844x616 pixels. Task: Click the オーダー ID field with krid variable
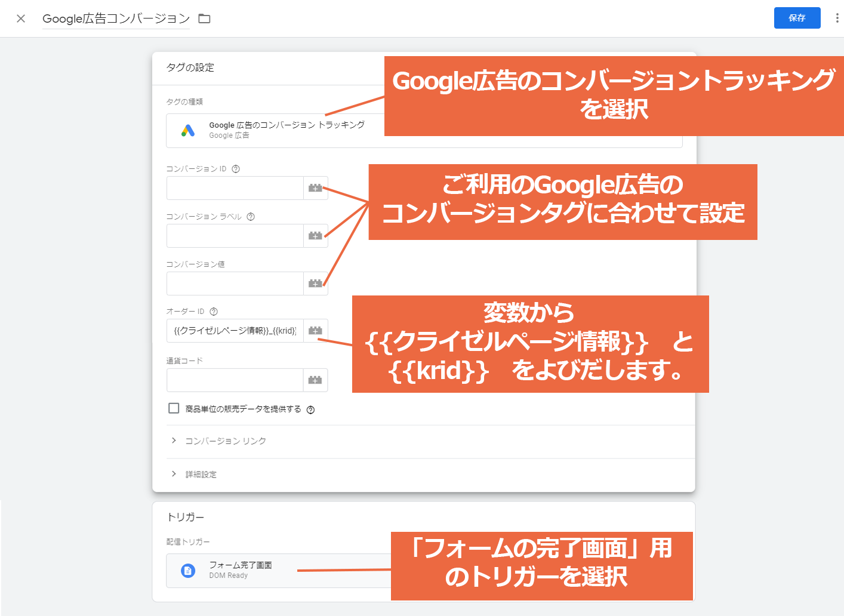tap(235, 331)
